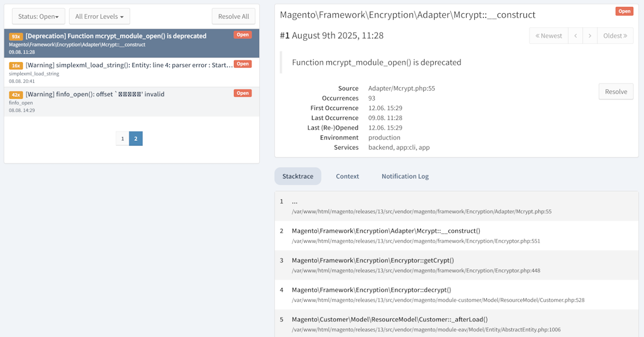Click the 93x occurrence badge

16,36
